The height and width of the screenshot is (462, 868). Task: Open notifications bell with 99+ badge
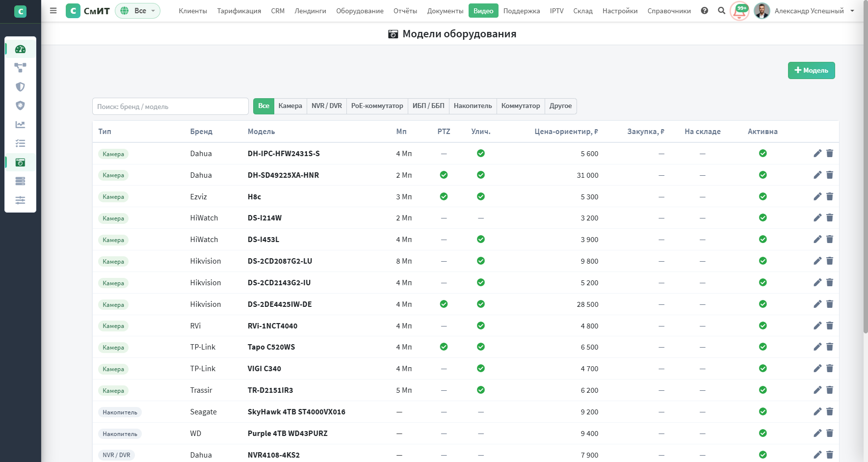tap(739, 11)
